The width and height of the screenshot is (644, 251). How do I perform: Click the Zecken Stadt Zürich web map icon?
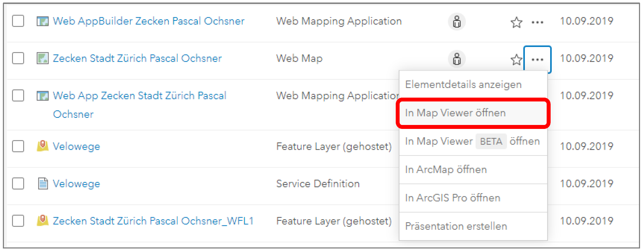pyautogui.click(x=42, y=58)
